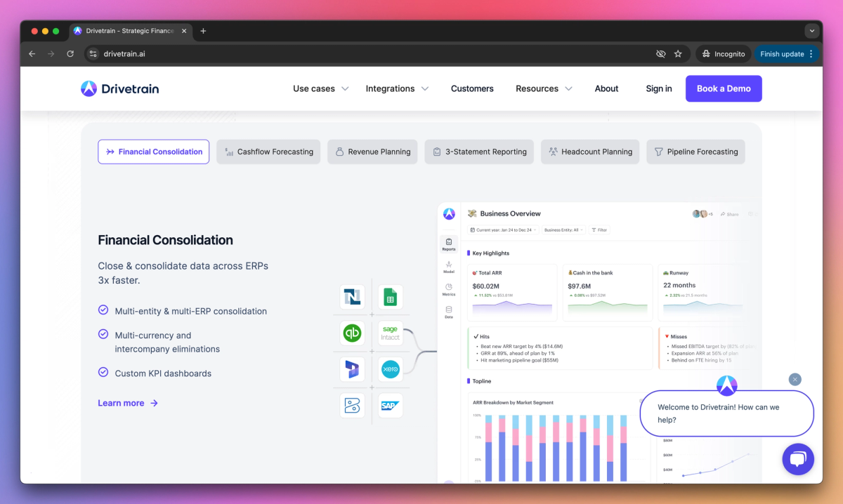843x504 pixels.
Task: Open a new browser tab
Action: pyautogui.click(x=203, y=31)
